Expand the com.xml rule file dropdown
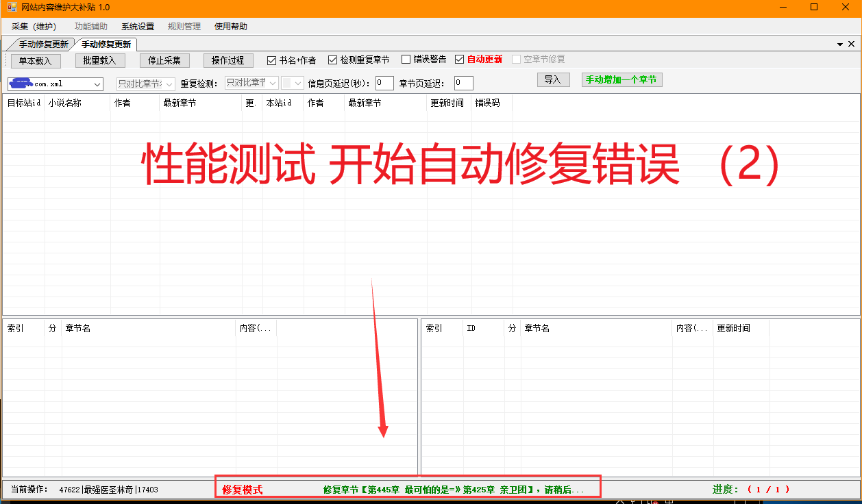Screen dimensions: 862x504 [97, 84]
